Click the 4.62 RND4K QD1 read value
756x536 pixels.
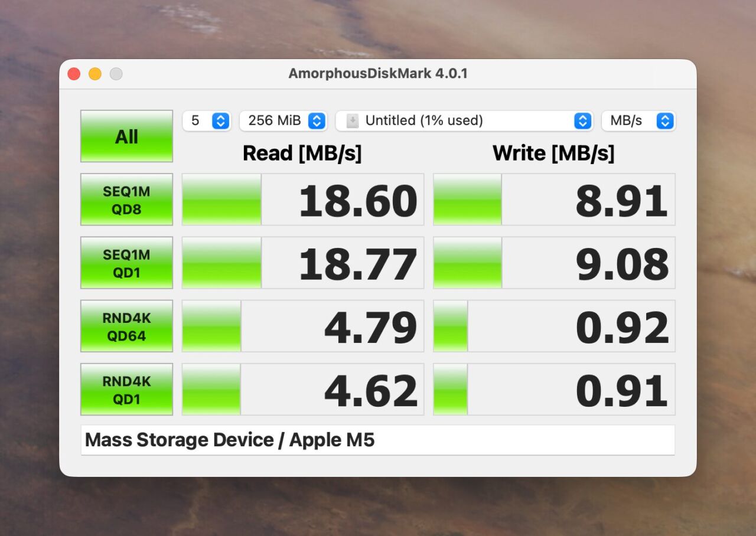click(370, 390)
